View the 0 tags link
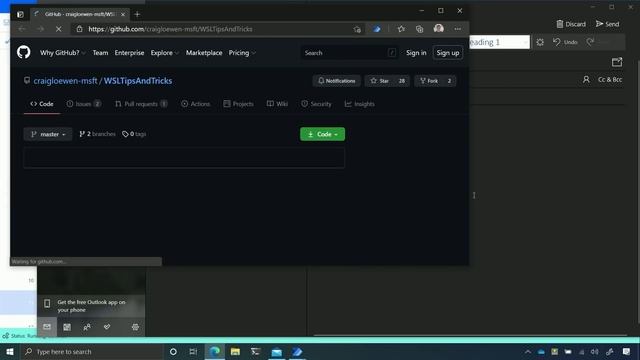640x360 pixels. pyautogui.click(x=134, y=134)
